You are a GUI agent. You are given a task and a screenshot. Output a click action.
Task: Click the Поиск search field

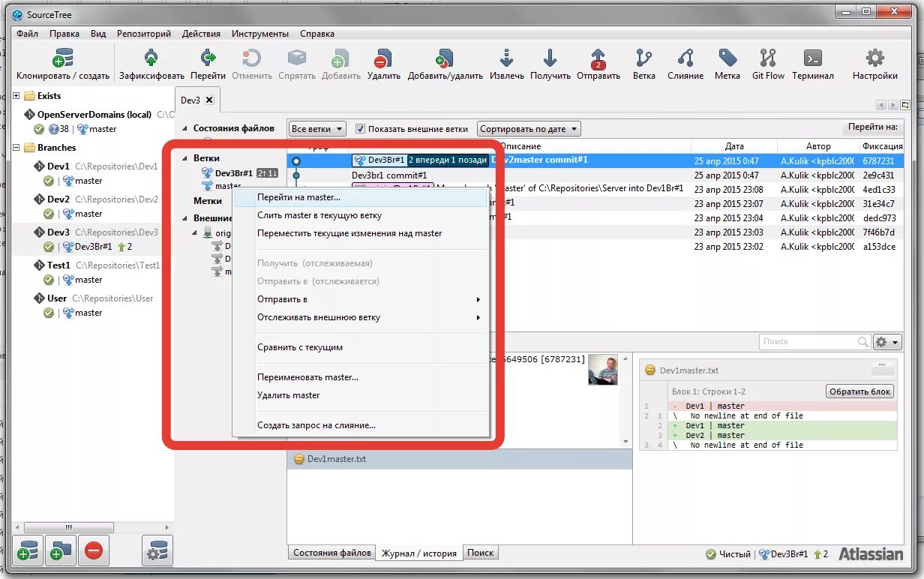click(x=814, y=342)
